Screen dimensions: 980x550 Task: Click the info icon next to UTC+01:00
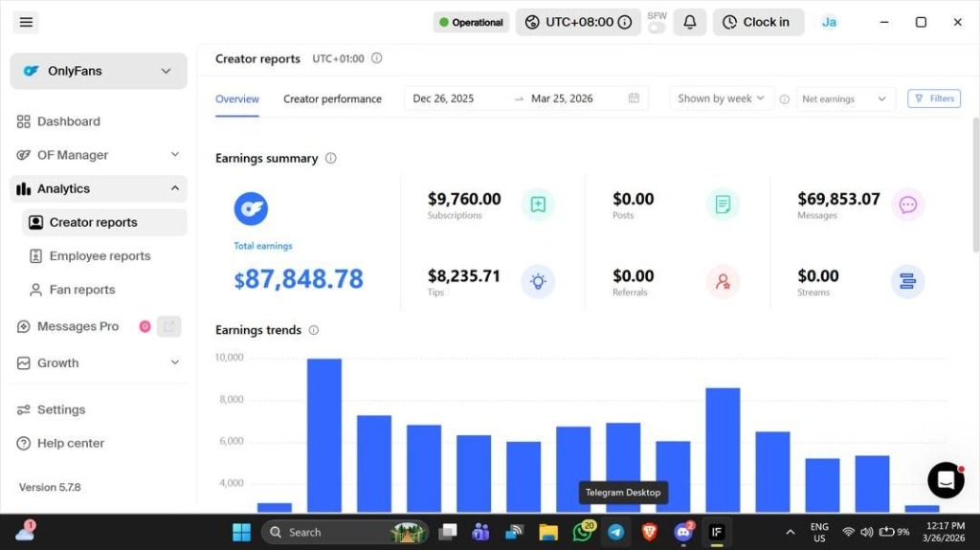click(x=376, y=58)
